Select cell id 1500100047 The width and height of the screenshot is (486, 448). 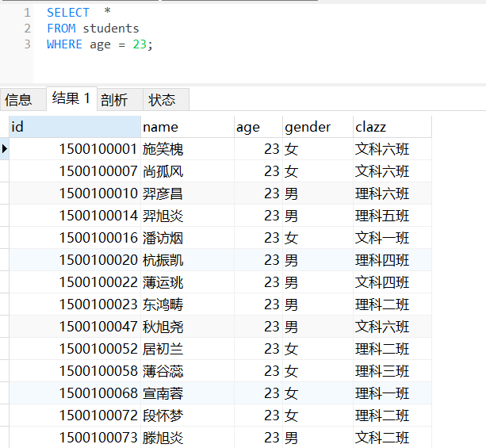[75, 327]
